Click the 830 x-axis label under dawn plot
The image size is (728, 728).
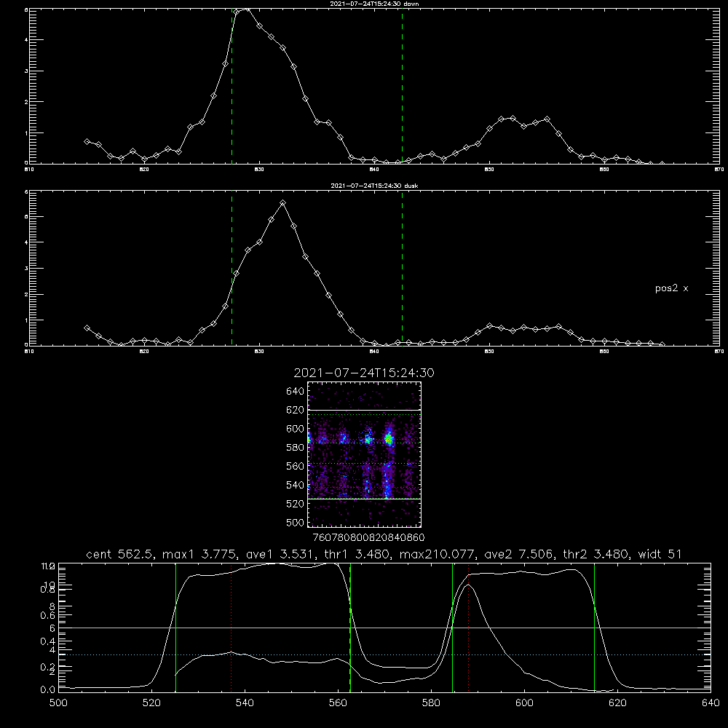click(259, 170)
